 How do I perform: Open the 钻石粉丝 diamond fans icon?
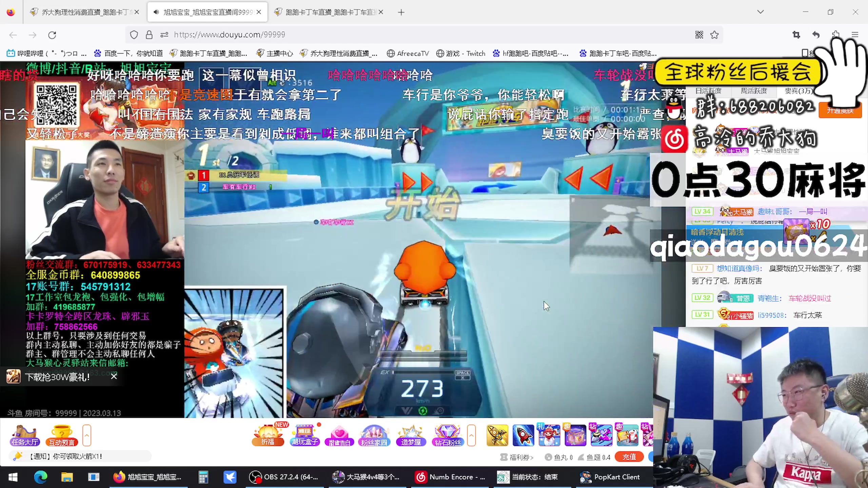pyautogui.click(x=448, y=435)
